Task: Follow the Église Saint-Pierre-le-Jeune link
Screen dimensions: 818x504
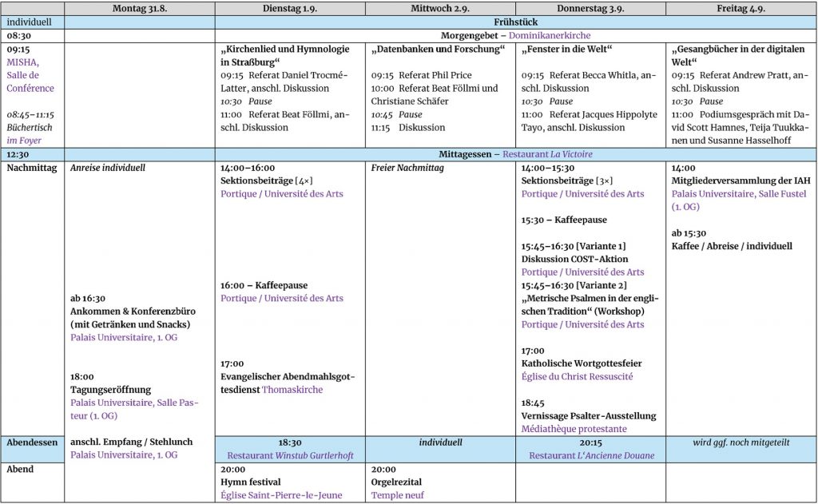Action: [281, 495]
